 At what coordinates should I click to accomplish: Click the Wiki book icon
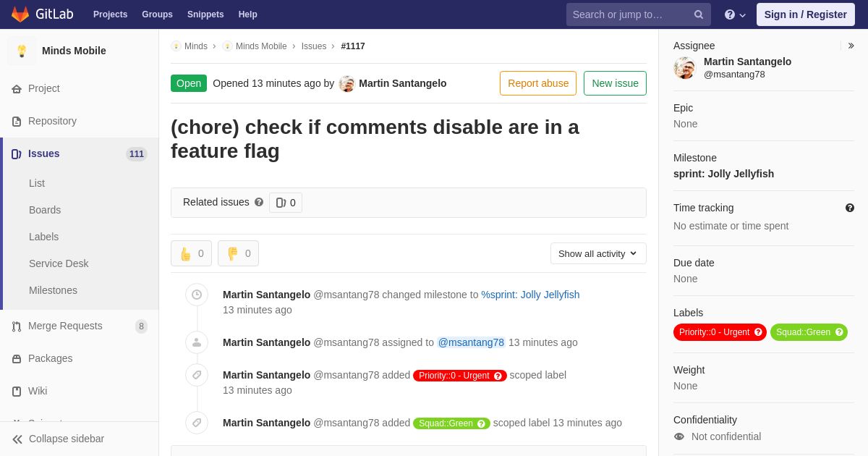click(x=17, y=392)
